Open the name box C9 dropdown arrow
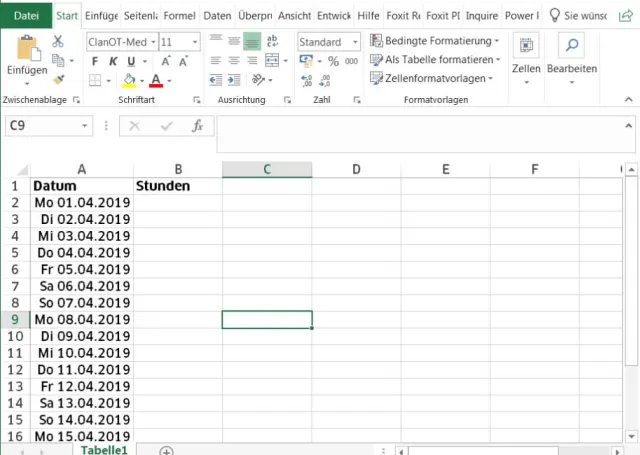Image resolution: width=640 pixels, height=455 pixels. click(84, 126)
